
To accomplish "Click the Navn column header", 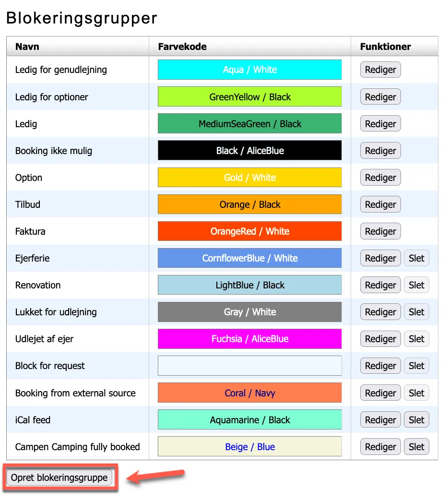I will point(27,47).
